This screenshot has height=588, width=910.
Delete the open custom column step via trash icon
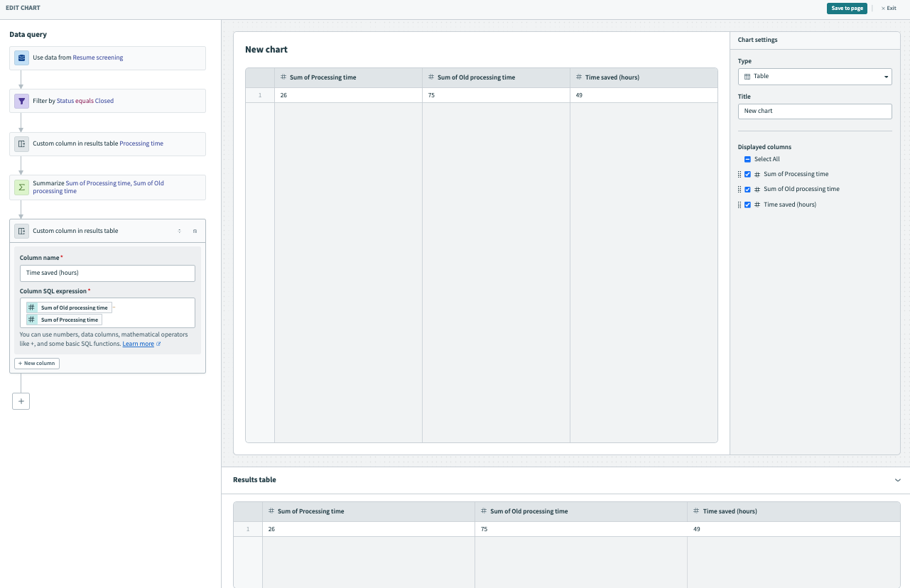(195, 231)
